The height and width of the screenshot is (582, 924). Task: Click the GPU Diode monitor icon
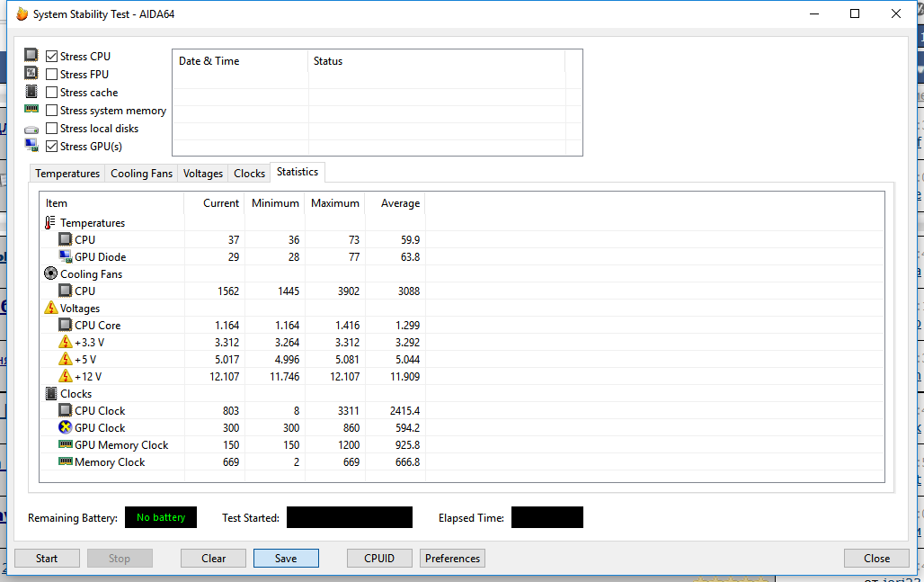click(x=65, y=257)
